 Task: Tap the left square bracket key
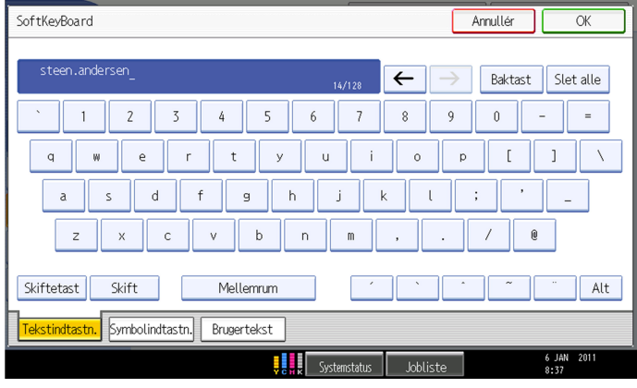(x=509, y=156)
